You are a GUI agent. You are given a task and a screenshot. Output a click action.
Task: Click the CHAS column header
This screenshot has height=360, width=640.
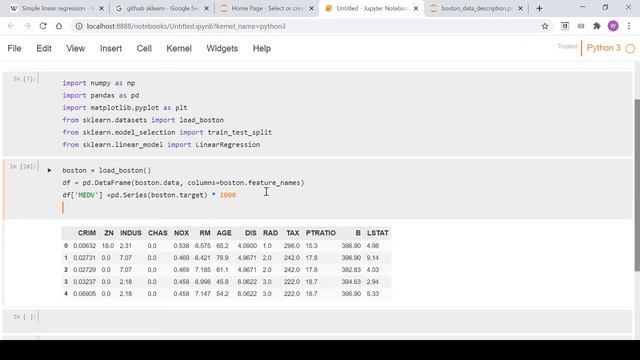(158, 233)
